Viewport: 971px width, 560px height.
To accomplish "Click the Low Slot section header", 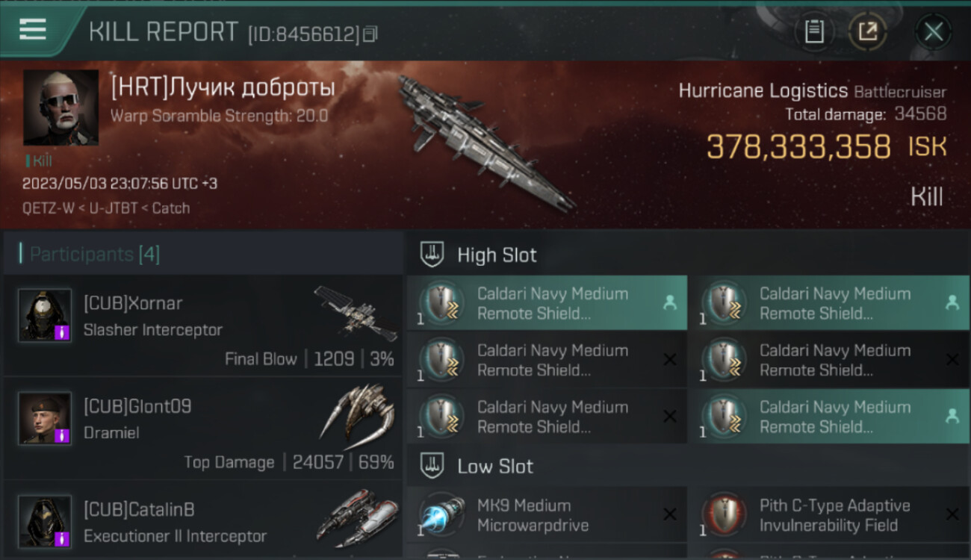I will coord(495,467).
